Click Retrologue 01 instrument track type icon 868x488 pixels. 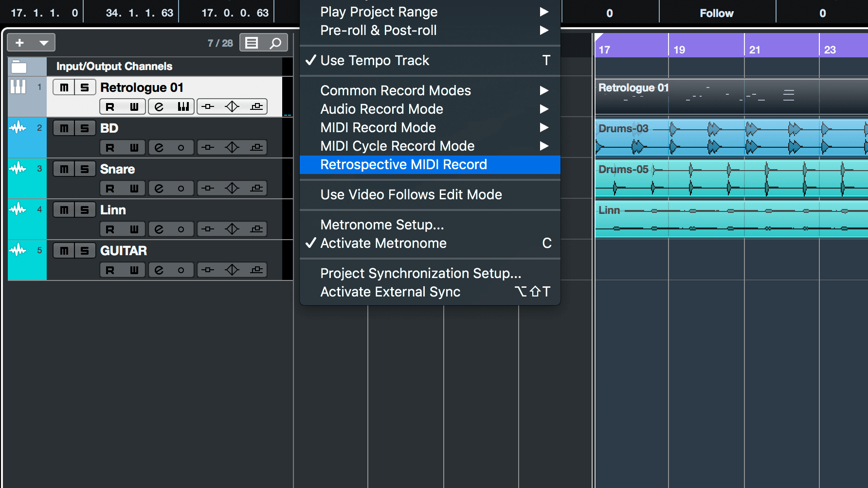click(18, 87)
